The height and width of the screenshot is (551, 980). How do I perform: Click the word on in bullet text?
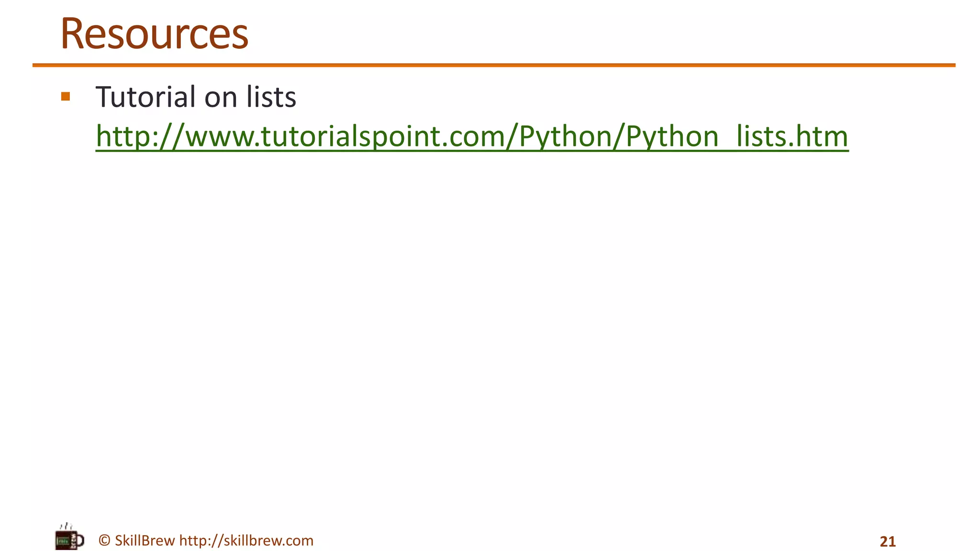(221, 98)
